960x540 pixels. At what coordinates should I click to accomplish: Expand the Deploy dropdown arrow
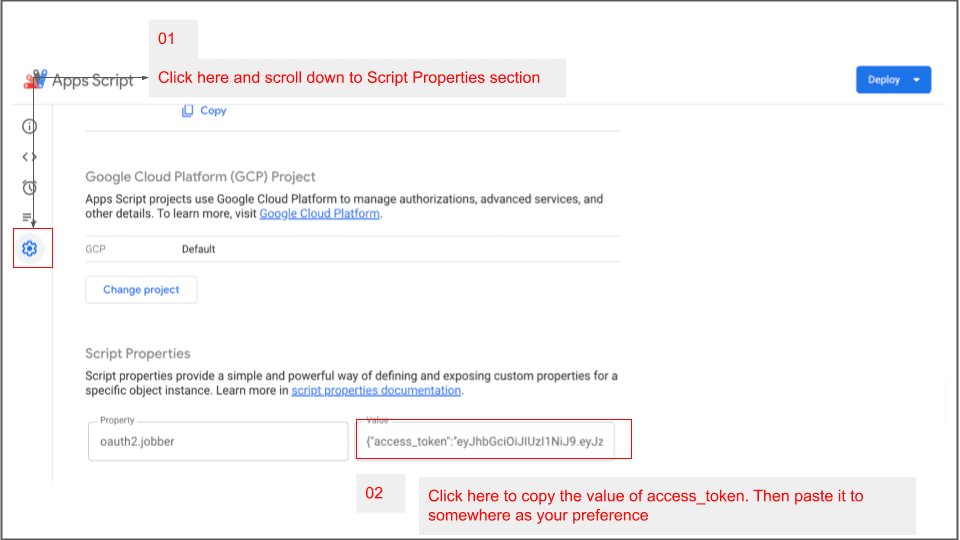pos(917,80)
